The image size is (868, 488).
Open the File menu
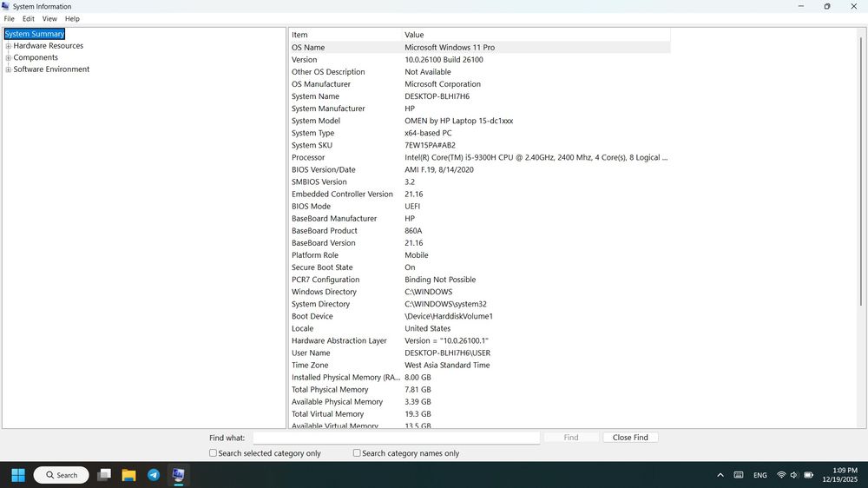[10, 18]
